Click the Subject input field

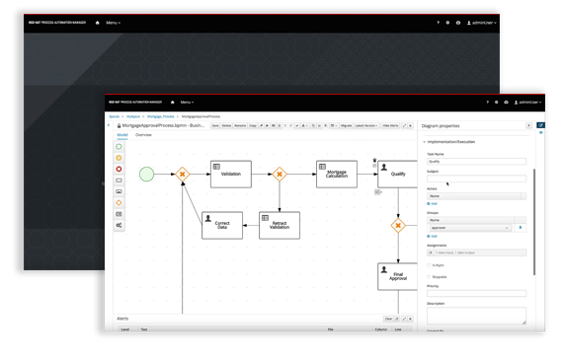point(476,179)
